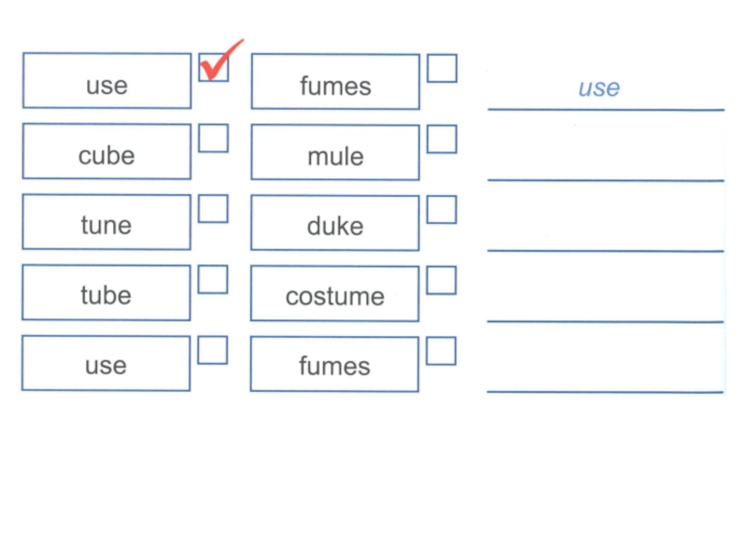The image size is (747, 560).
Task: Enable the checkbox beside costume
Action: 442,280
